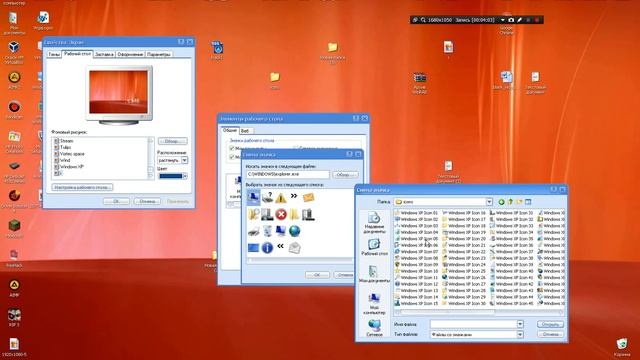Select the double right arrow icon
This screenshot has width=640, height=360.
pos(294,196)
